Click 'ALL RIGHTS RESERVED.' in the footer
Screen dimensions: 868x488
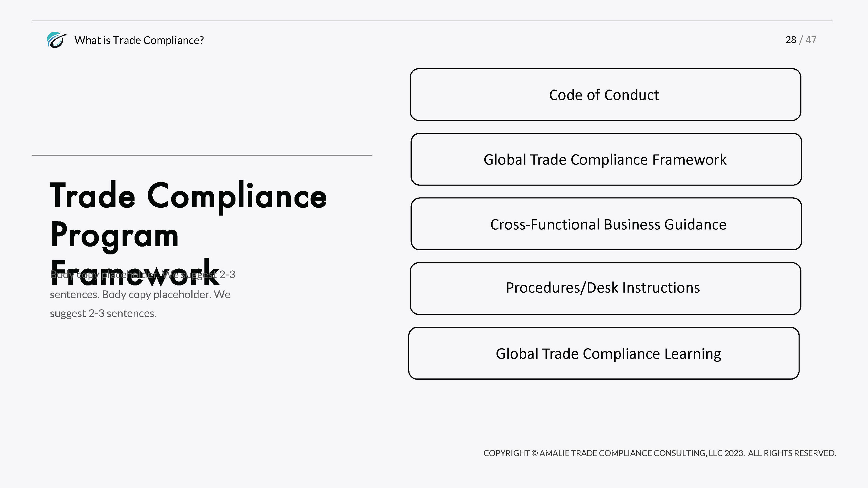[x=792, y=453]
